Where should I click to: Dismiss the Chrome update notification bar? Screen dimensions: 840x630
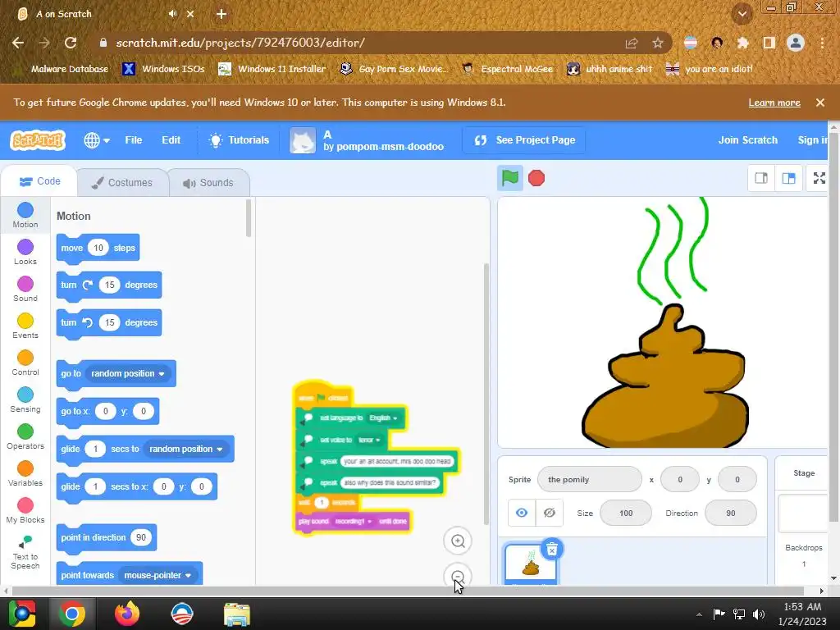(x=819, y=103)
